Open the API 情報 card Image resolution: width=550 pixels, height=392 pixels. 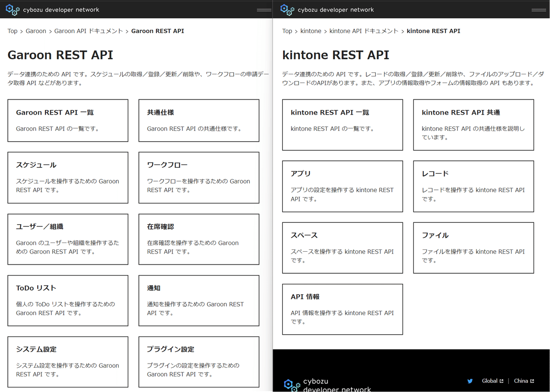click(343, 309)
